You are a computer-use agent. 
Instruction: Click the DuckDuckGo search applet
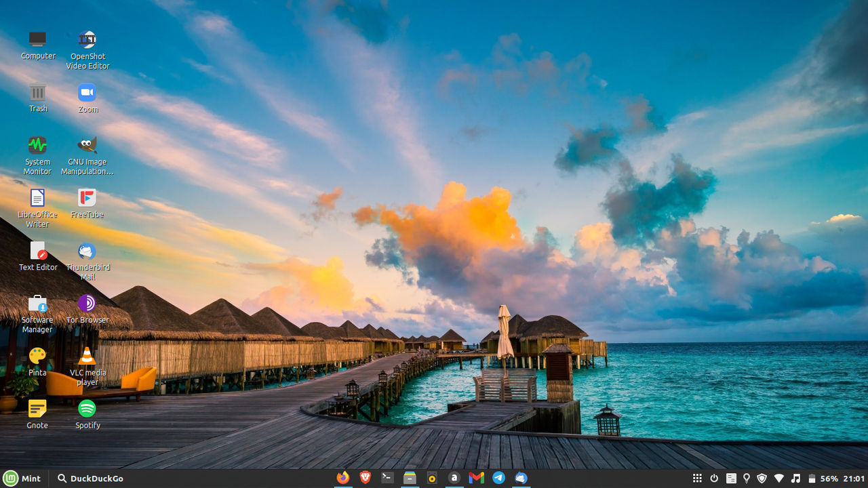coord(90,479)
